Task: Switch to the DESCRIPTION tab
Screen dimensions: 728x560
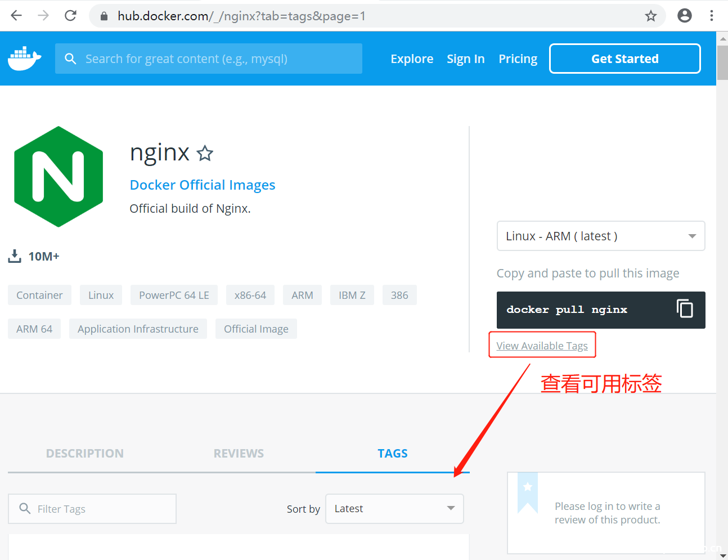Action: 84,453
